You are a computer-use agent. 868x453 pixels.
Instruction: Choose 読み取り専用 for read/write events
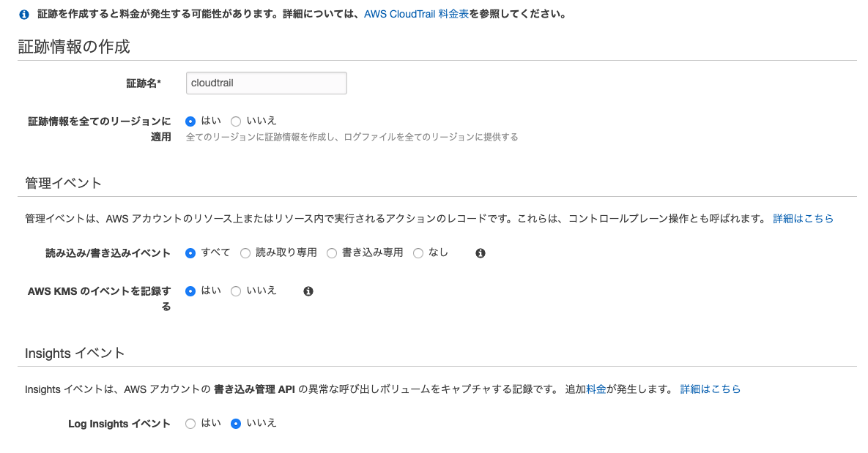pyautogui.click(x=245, y=253)
